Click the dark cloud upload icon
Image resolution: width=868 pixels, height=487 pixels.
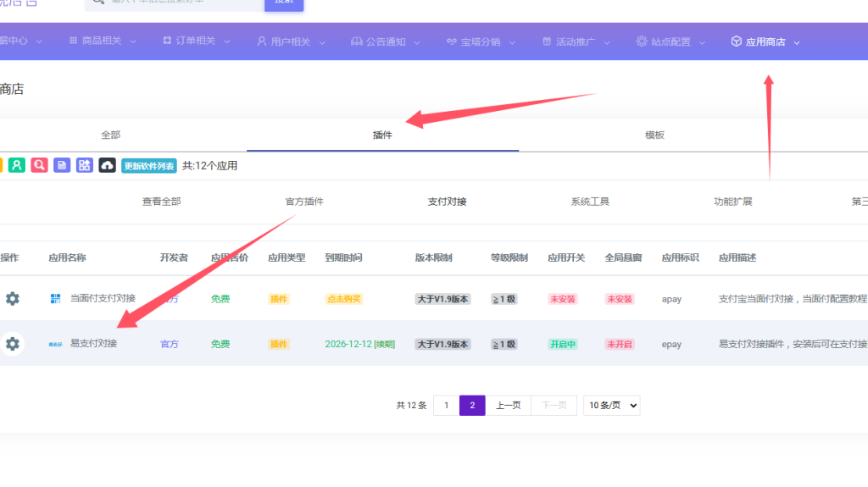(107, 165)
